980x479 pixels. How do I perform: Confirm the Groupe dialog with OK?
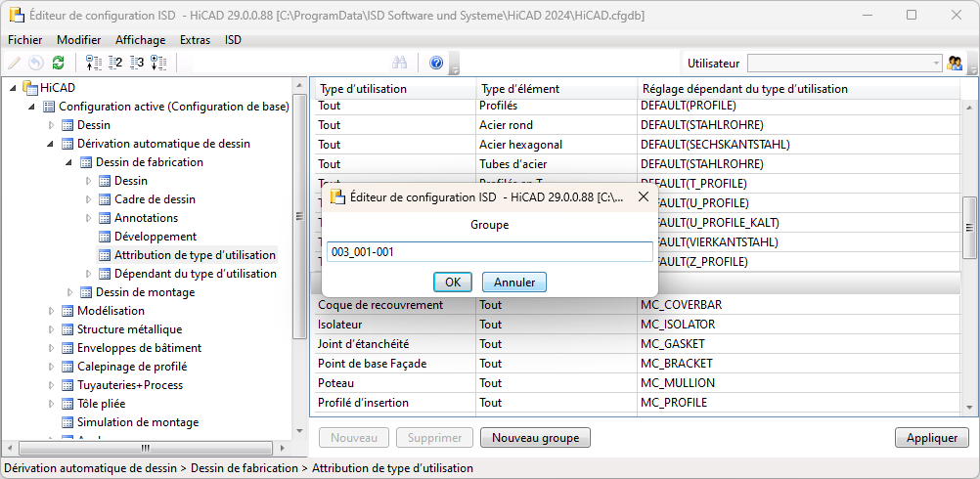(453, 283)
